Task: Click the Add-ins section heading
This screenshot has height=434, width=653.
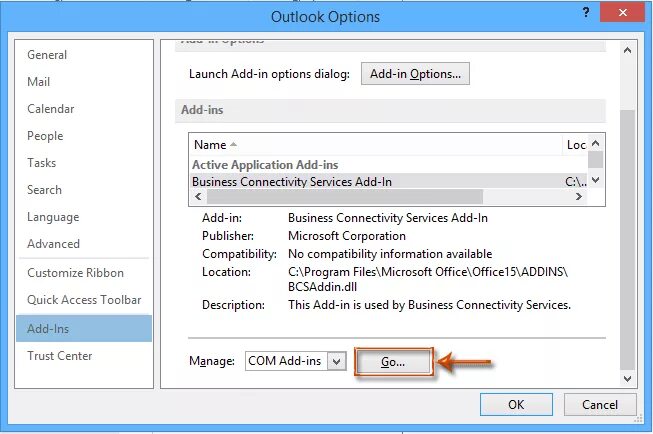Action: (202, 110)
